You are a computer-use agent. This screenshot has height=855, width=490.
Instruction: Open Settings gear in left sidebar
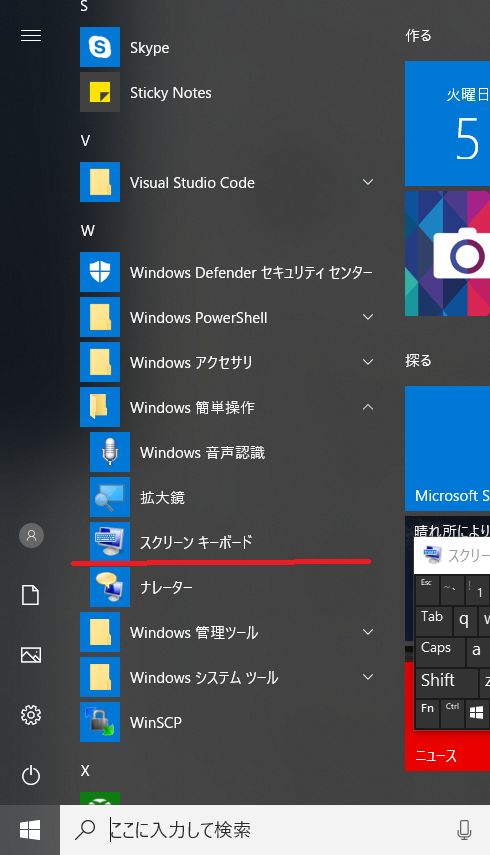[x=31, y=715]
